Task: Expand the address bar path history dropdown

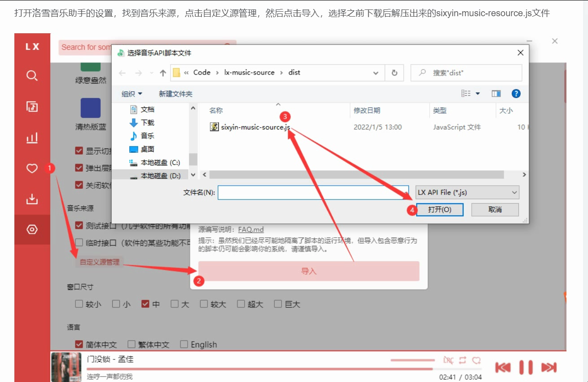Action: (376, 73)
